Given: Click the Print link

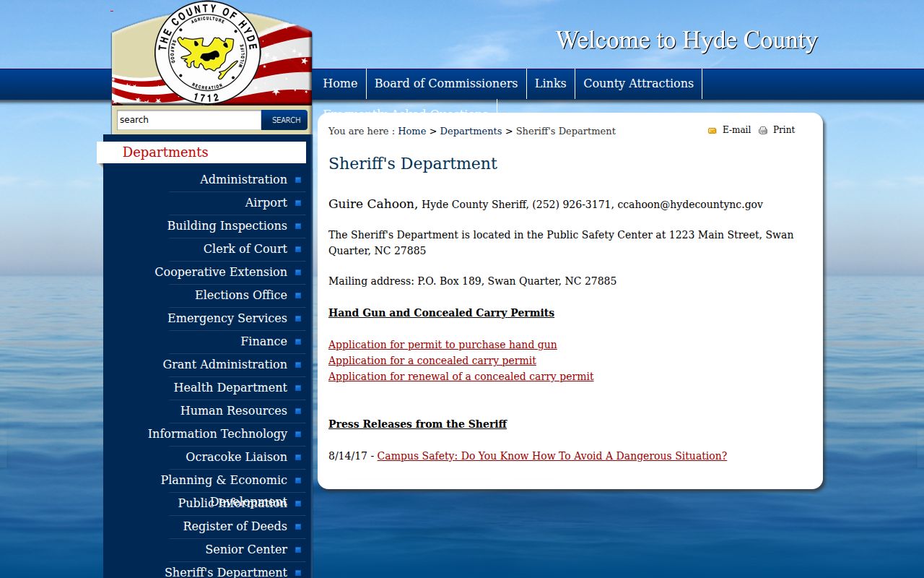Looking at the screenshot, I should coord(784,130).
